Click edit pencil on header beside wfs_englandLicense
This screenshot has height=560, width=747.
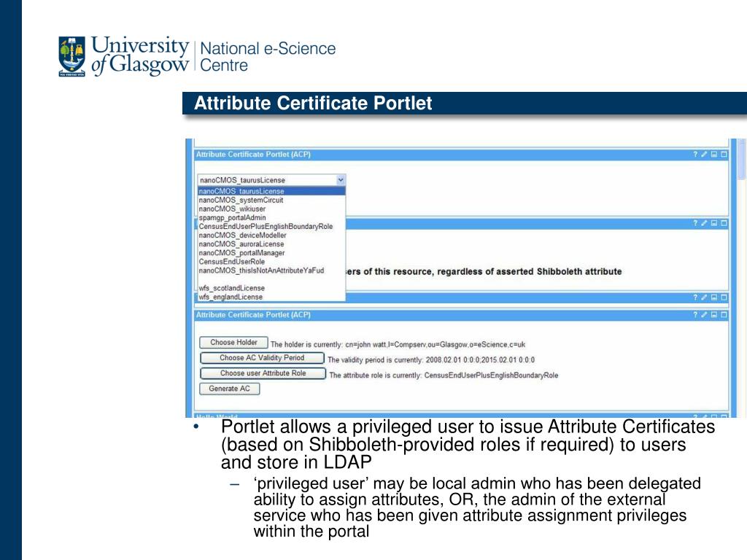(704, 297)
